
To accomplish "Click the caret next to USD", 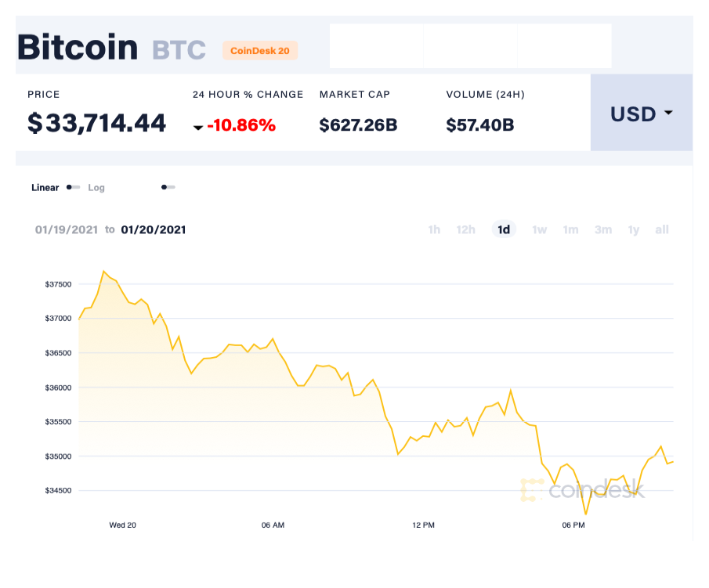I will [667, 114].
